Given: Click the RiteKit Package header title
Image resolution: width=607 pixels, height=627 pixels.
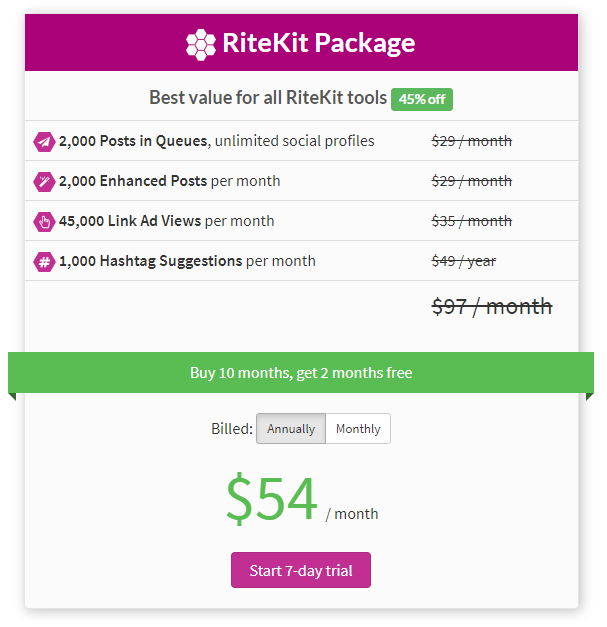Looking at the screenshot, I should pyautogui.click(x=319, y=43).
